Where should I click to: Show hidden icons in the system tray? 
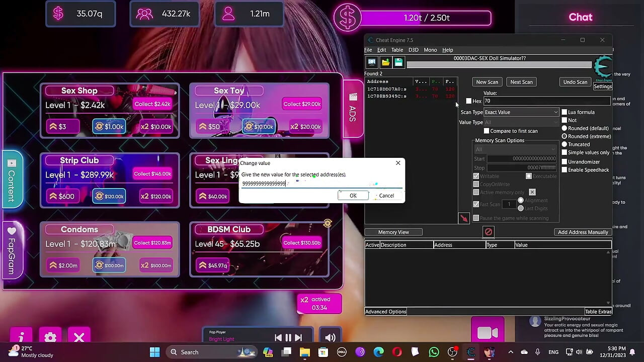click(511, 352)
